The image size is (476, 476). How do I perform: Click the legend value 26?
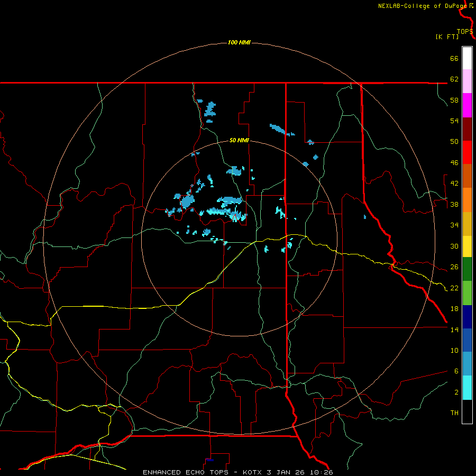click(x=454, y=267)
